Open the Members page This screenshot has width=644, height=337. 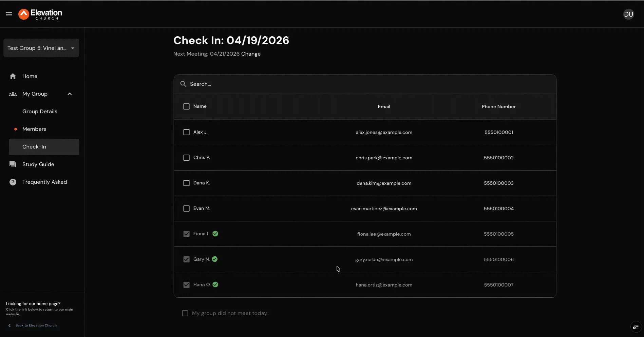click(34, 129)
